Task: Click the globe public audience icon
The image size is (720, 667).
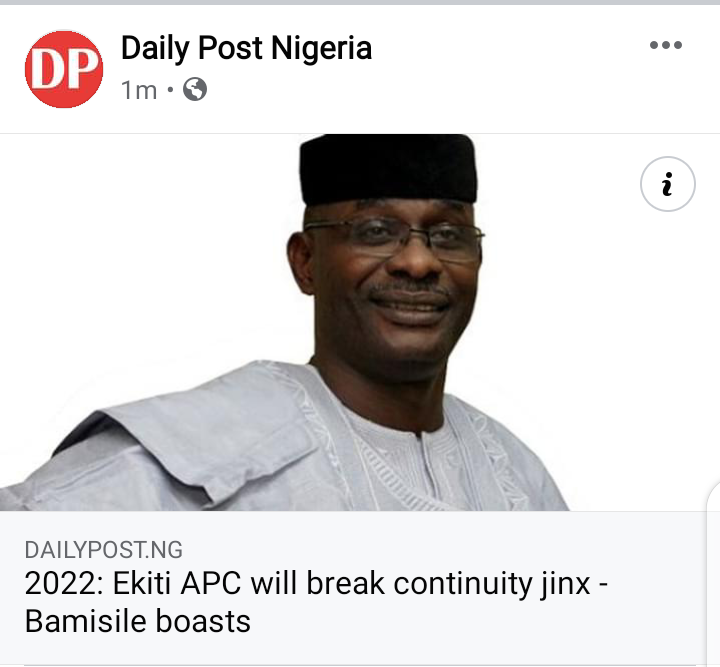Action: [x=195, y=89]
